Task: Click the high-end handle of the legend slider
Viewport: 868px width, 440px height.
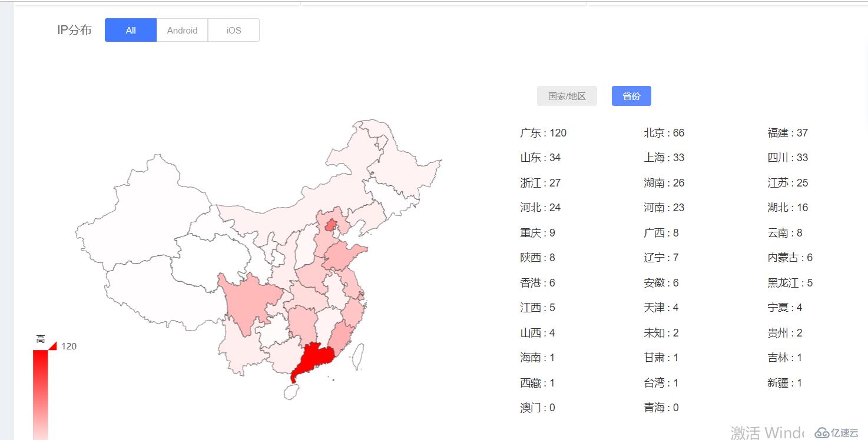Action: coord(52,345)
